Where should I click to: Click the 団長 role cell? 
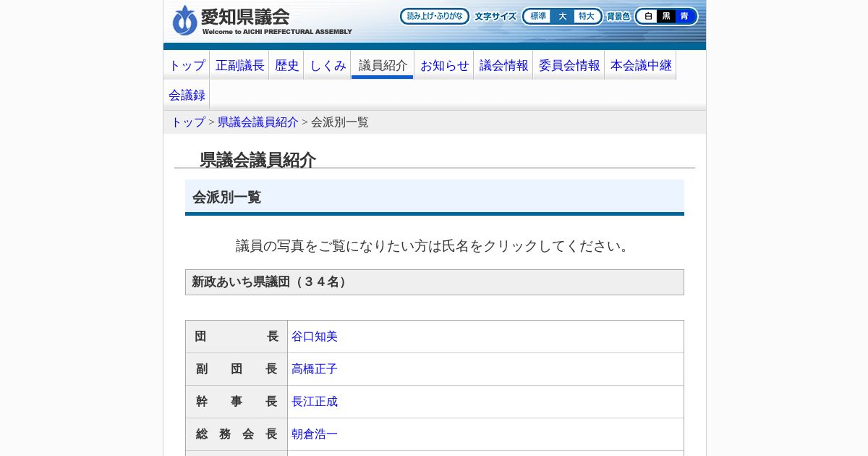pos(237,337)
